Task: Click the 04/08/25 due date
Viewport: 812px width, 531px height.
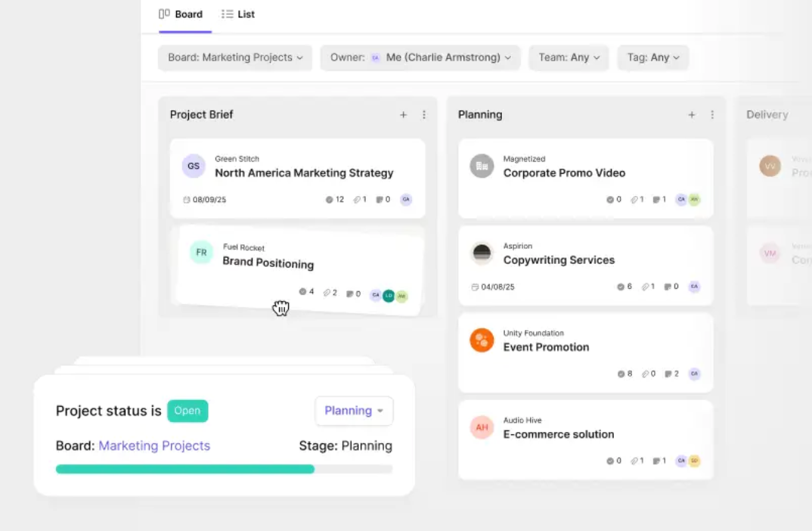Action: coord(493,287)
